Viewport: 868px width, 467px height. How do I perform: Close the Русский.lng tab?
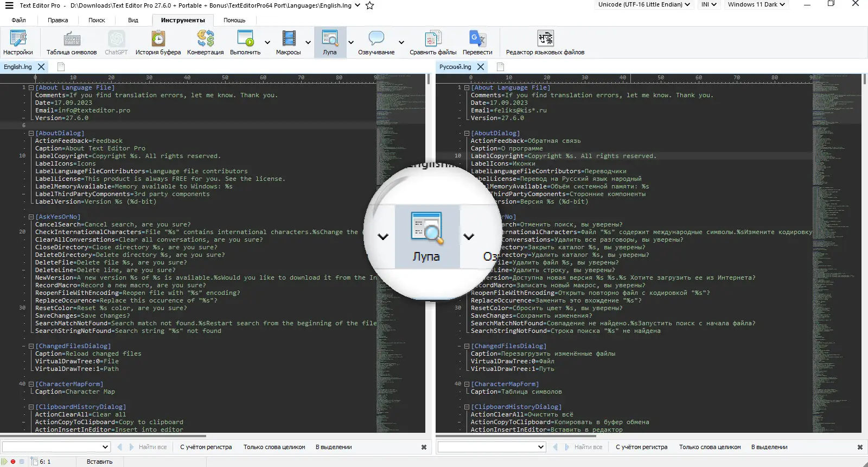481,67
